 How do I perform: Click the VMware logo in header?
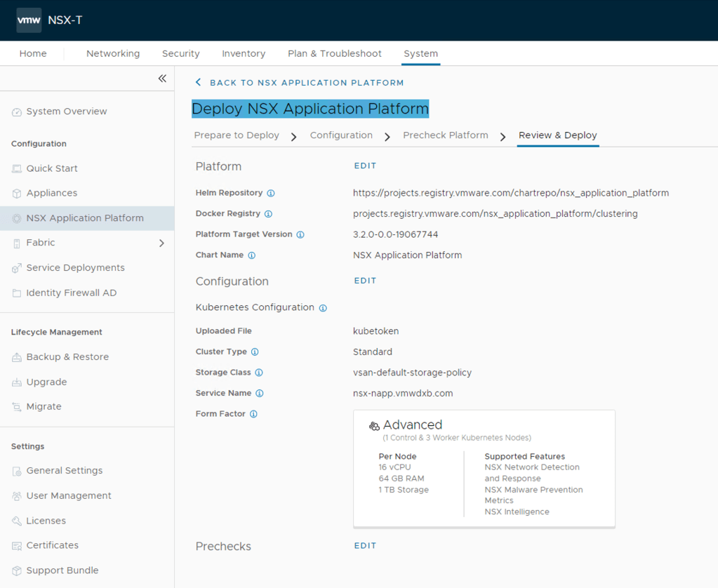tap(29, 20)
